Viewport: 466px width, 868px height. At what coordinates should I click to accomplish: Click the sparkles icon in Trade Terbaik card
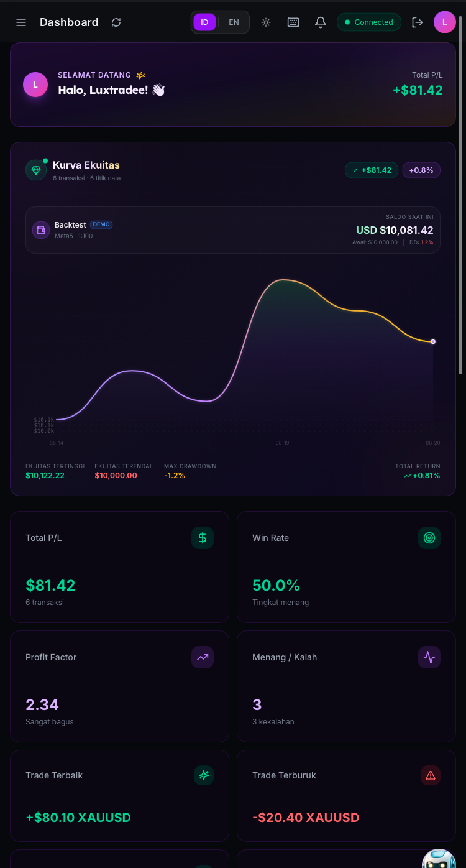203,775
